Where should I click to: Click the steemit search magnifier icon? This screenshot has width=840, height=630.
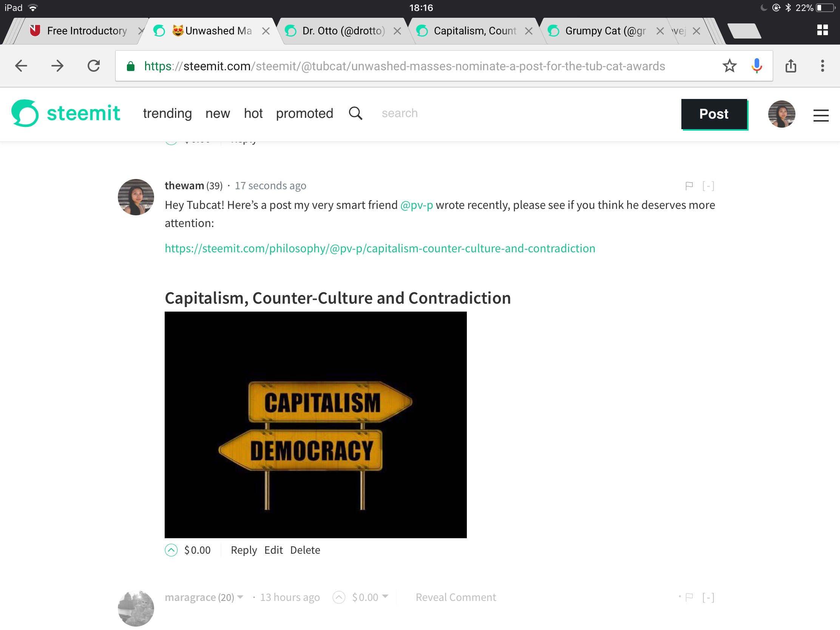355,113
